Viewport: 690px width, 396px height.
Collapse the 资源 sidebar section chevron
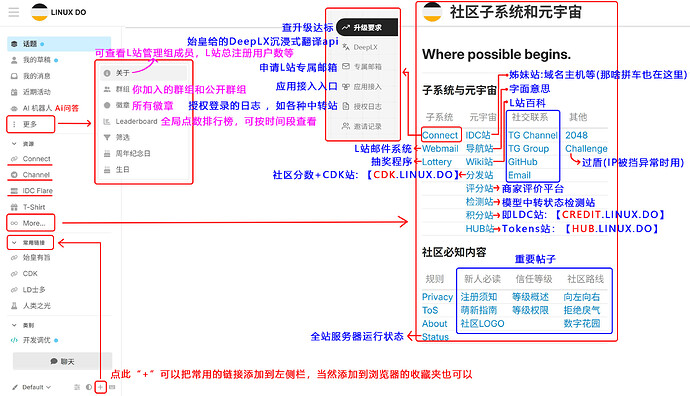coord(14,143)
